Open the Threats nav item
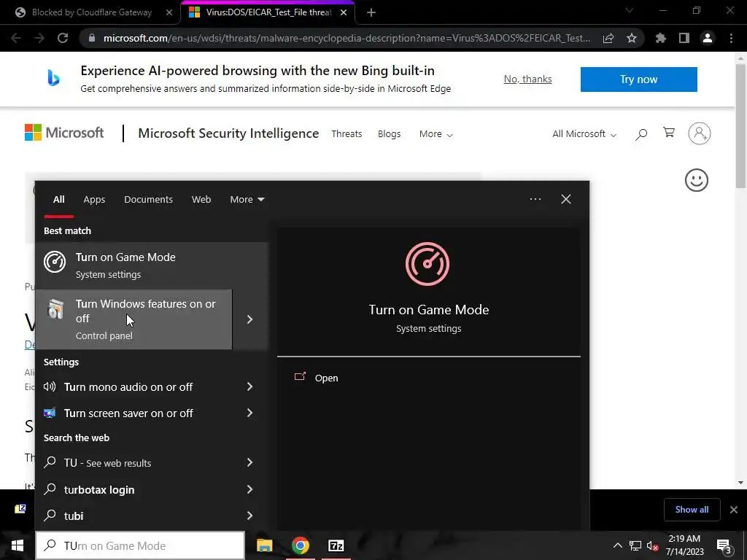 [x=347, y=134]
